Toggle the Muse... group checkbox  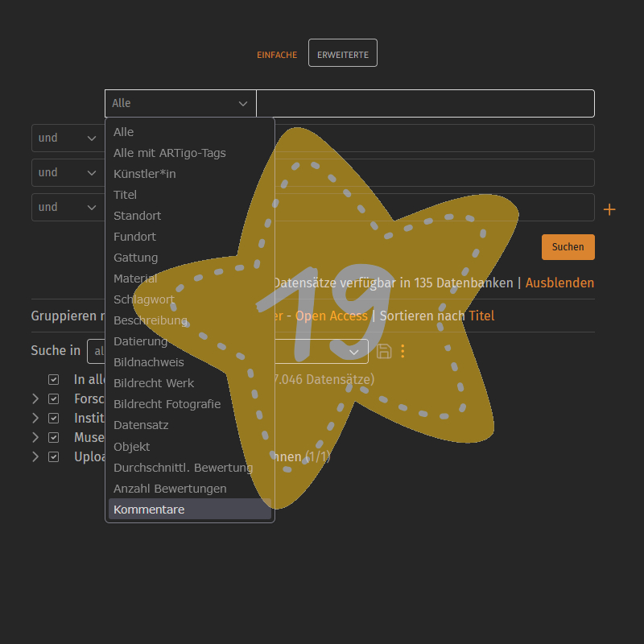point(54,437)
